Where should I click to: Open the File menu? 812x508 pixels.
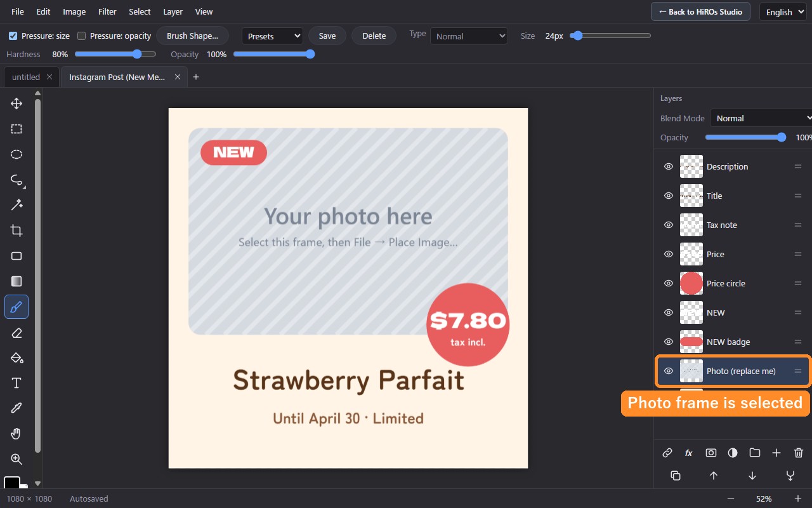coord(18,11)
